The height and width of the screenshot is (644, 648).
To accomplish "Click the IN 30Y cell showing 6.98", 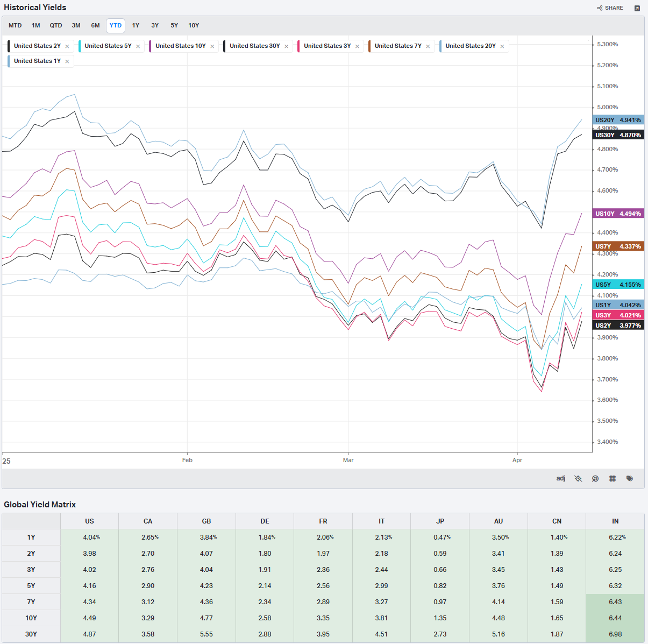I will click(615, 634).
